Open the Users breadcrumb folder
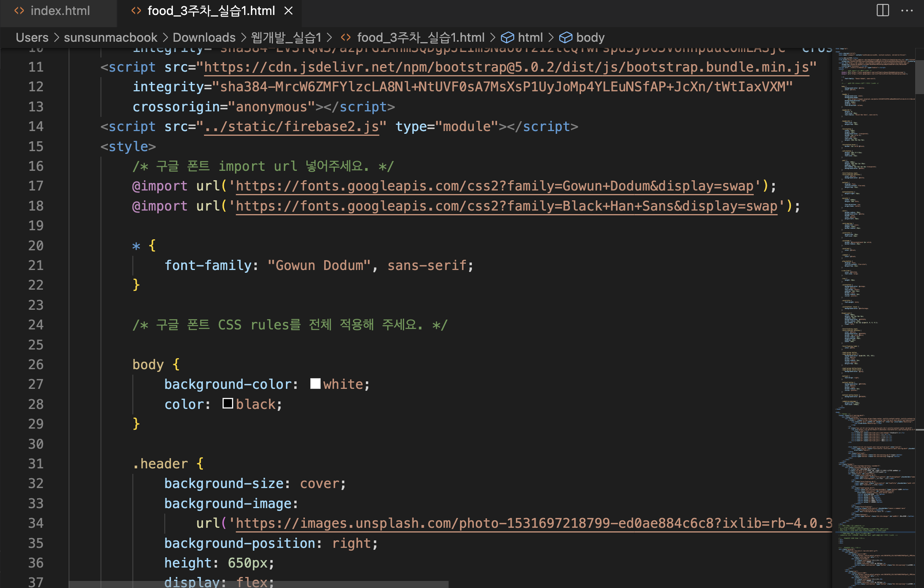Image resolution: width=924 pixels, height=588 pixels. (32, 37)
